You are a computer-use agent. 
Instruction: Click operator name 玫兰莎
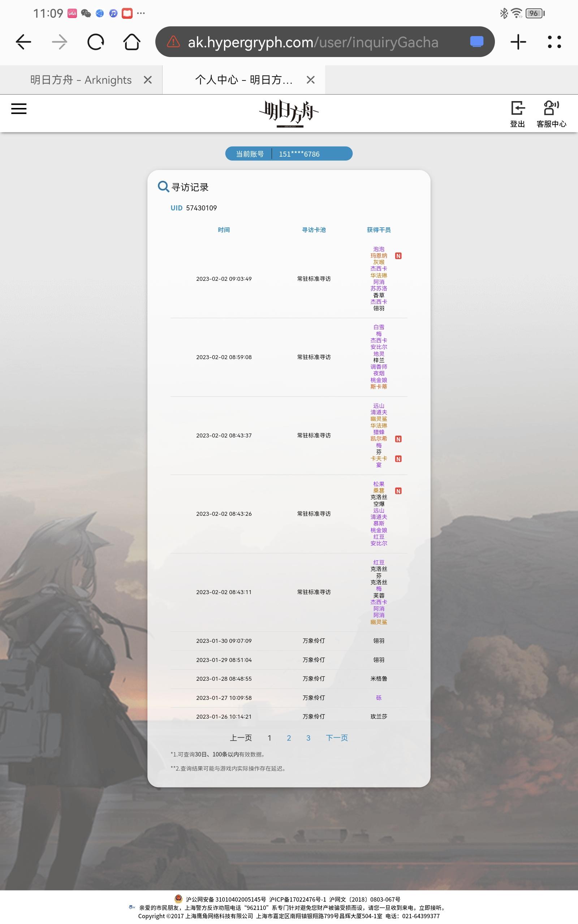[379, 717]
